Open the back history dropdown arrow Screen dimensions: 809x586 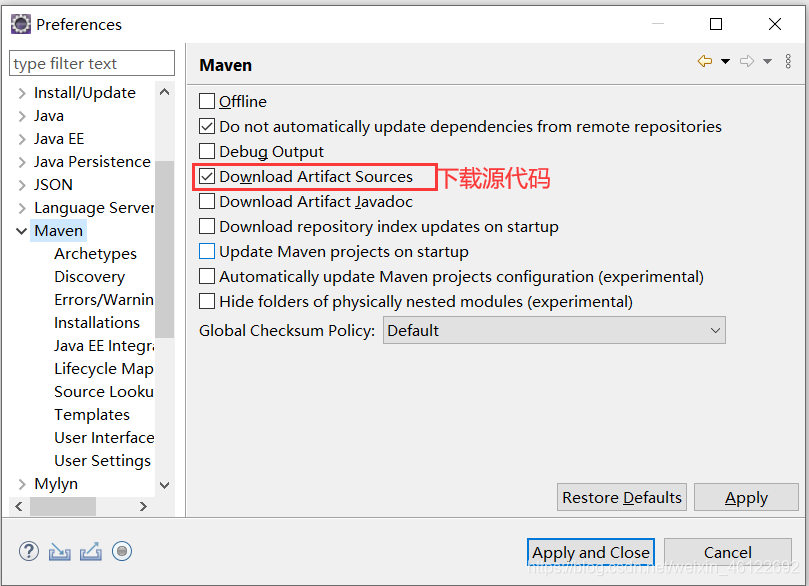[x=725, y=61]
